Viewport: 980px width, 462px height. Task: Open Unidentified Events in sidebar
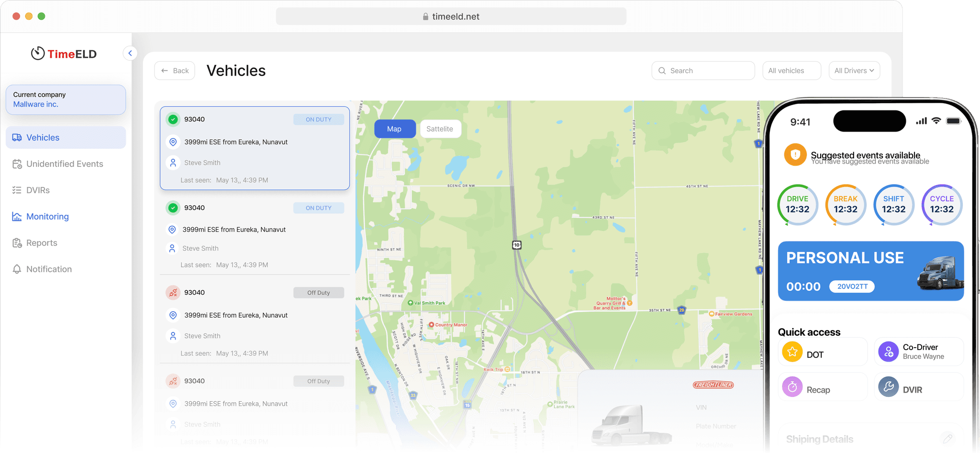(65, 164)
